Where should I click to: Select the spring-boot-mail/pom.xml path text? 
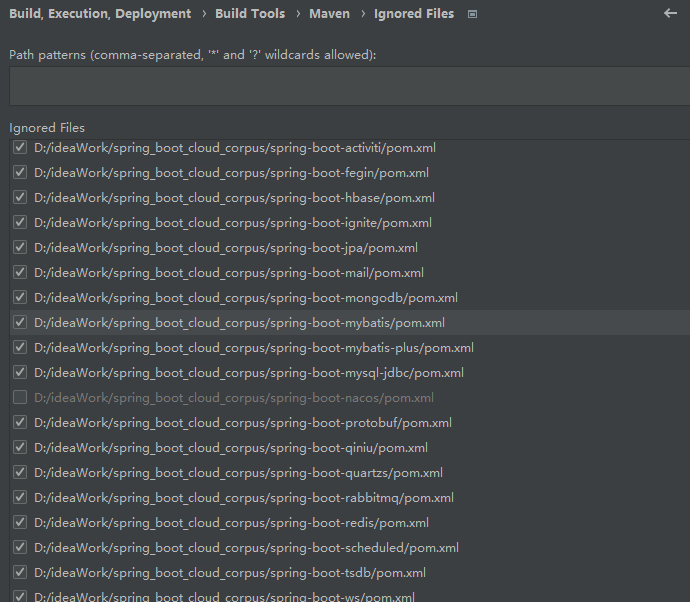coord(229,273)
